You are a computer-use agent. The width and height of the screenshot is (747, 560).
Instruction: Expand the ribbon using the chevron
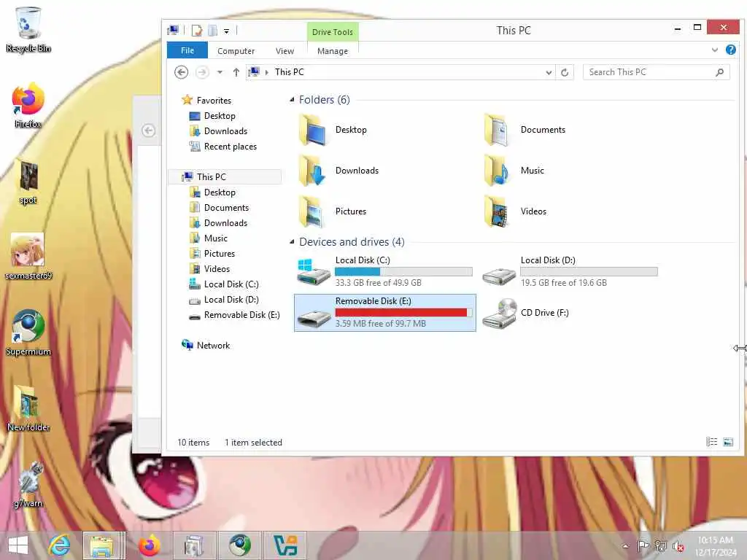(x=715, y=50)
